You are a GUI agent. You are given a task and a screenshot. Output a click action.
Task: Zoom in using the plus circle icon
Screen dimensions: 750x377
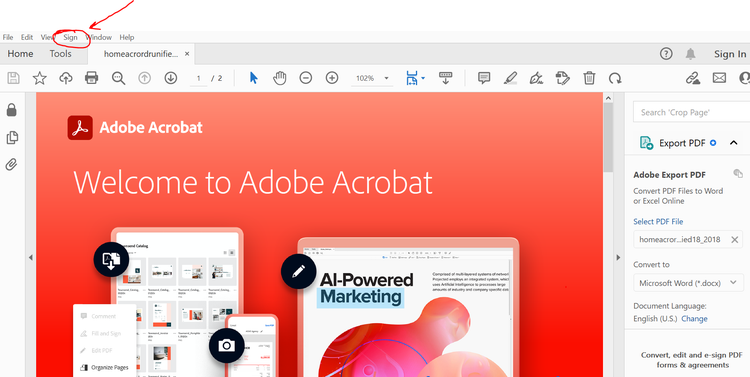(x=332, y=78)
